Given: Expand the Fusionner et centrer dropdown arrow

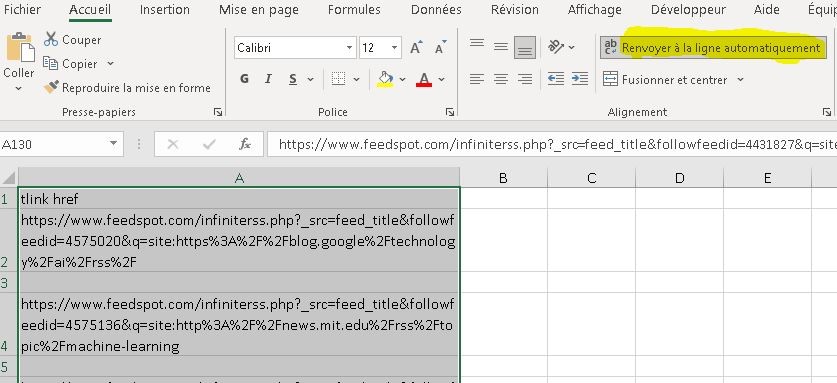Looking at the screenshot, I should point(740,80).
